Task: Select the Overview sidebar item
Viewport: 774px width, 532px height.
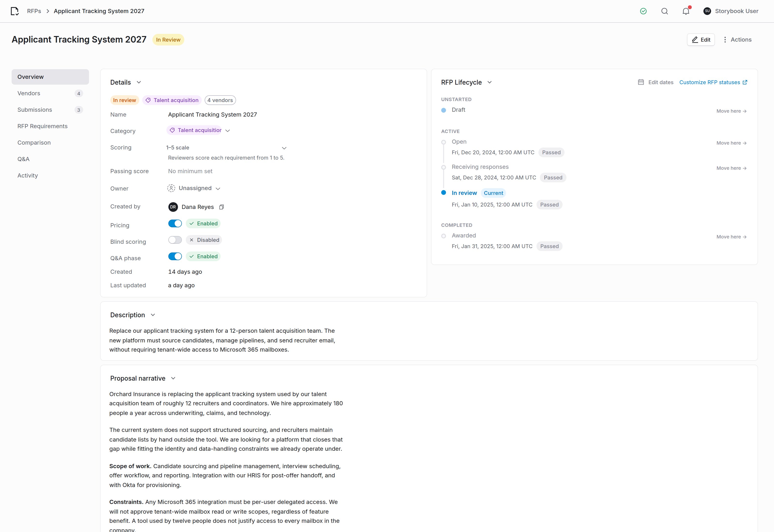Action: [50, 77]
